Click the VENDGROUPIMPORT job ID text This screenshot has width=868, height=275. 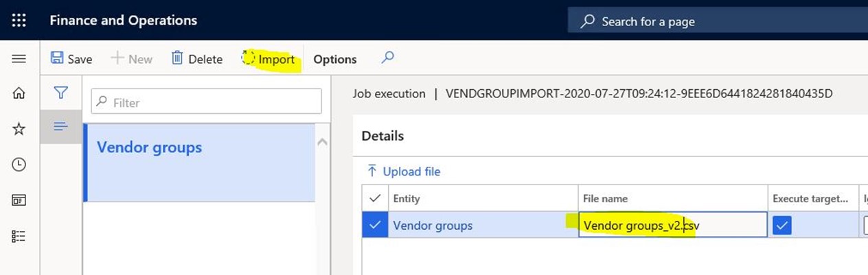[x=640, y=93]
